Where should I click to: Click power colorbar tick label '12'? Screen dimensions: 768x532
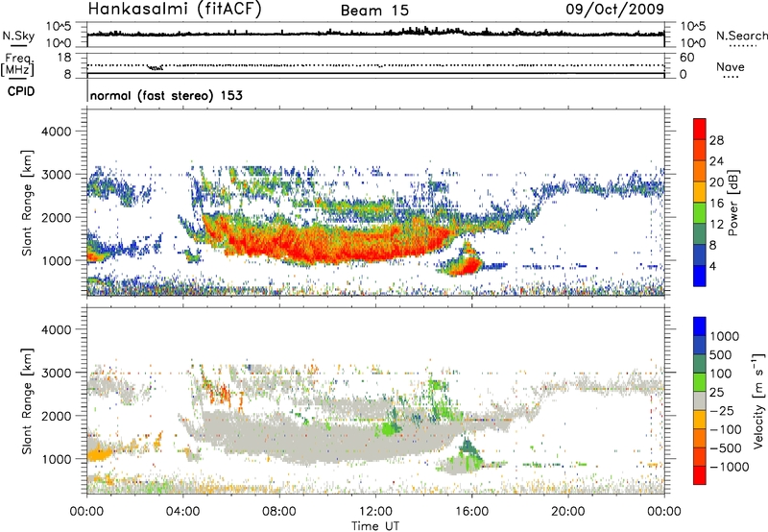tap(716, 225)
